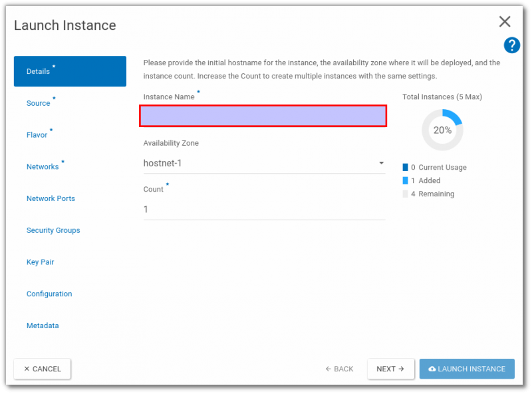Open the Key Pair step

[41, 262]
